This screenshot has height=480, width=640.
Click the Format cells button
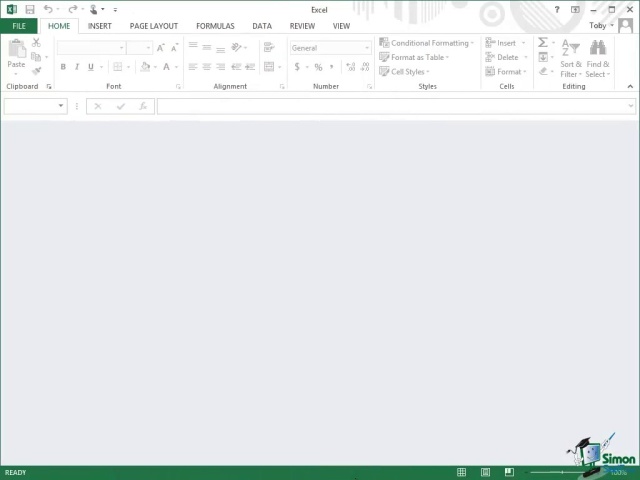[x=506, y=71]
